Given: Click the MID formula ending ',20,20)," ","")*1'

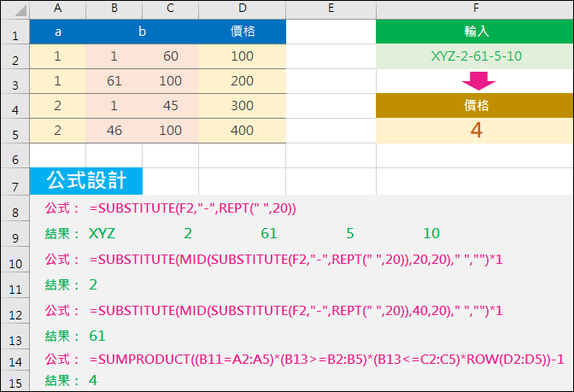Looking at the screenshot, I should (x=296, y=260).
